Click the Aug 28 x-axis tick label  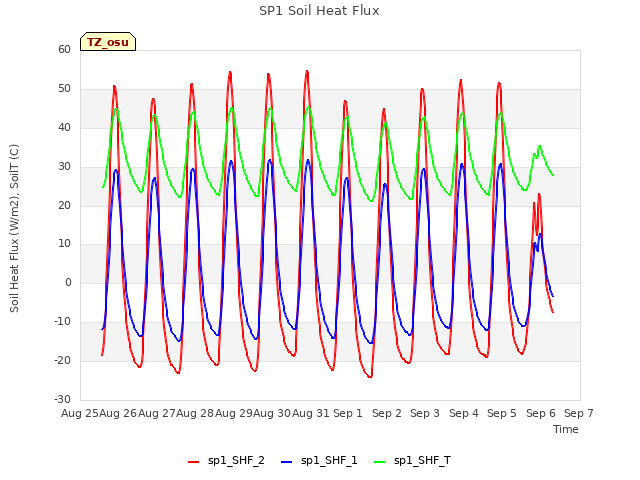point(195,413)
